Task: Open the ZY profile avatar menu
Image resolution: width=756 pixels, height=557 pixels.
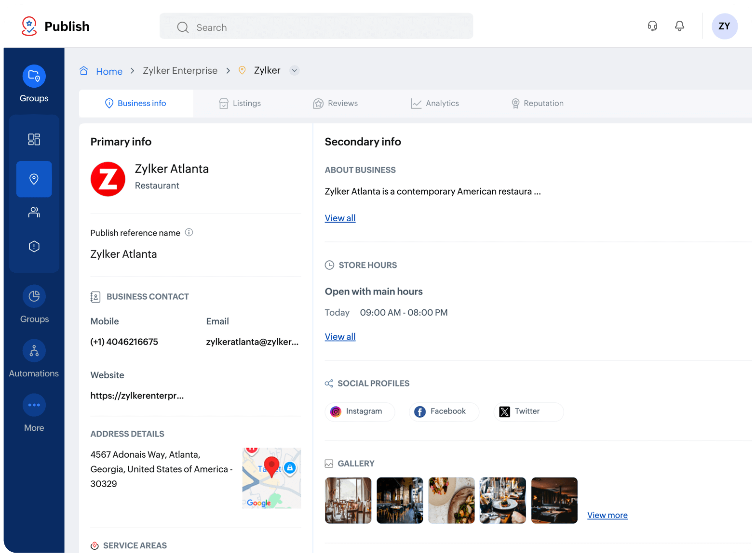Action: point(724,27)
